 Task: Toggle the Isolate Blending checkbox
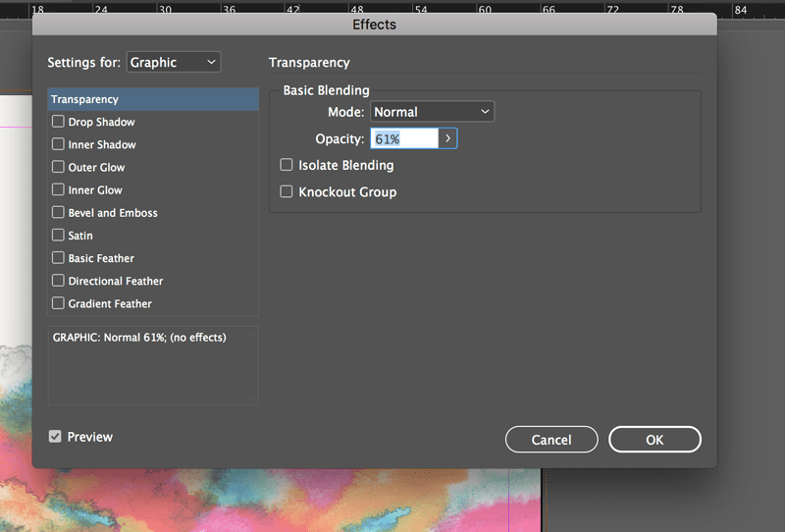click(287, 165)
